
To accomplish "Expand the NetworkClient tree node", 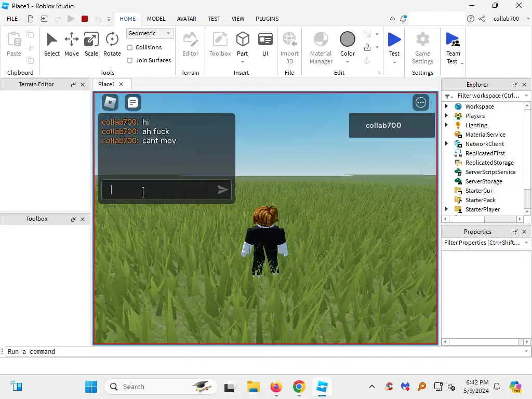I will coord(446,143).
